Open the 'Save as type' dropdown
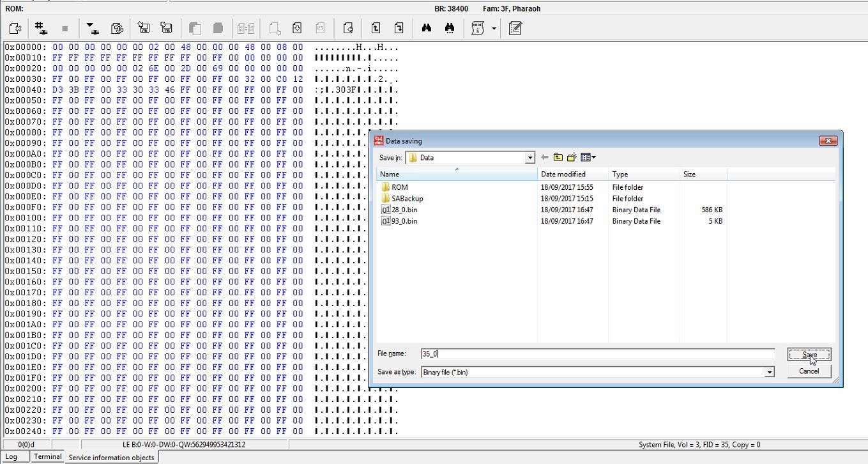The height and width of the screenshot is (464, 868). (x=769, y=372)
